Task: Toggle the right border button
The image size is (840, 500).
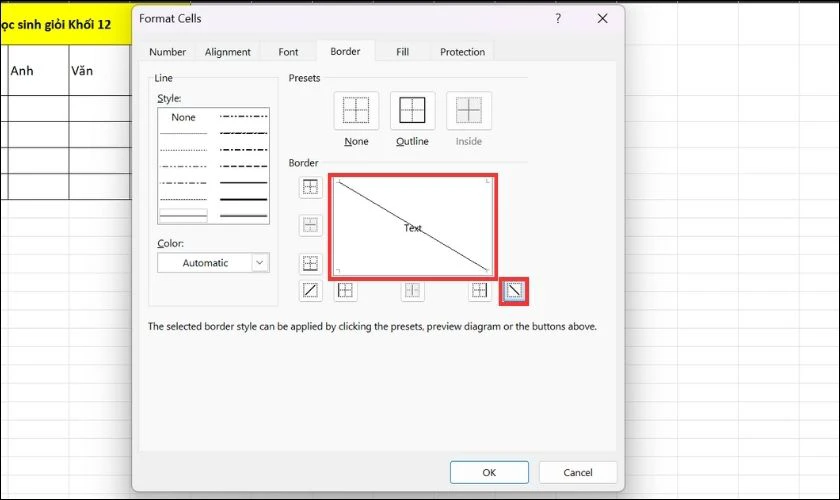Action: 480,291
